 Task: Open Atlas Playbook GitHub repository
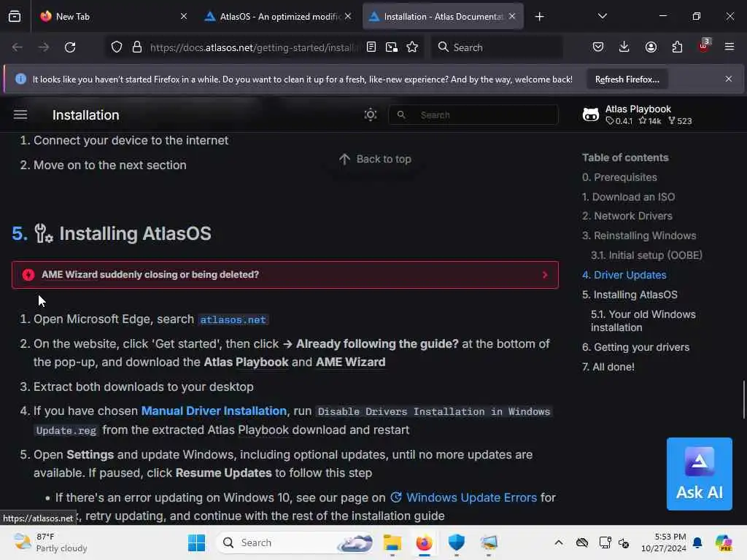coord(638,114)
